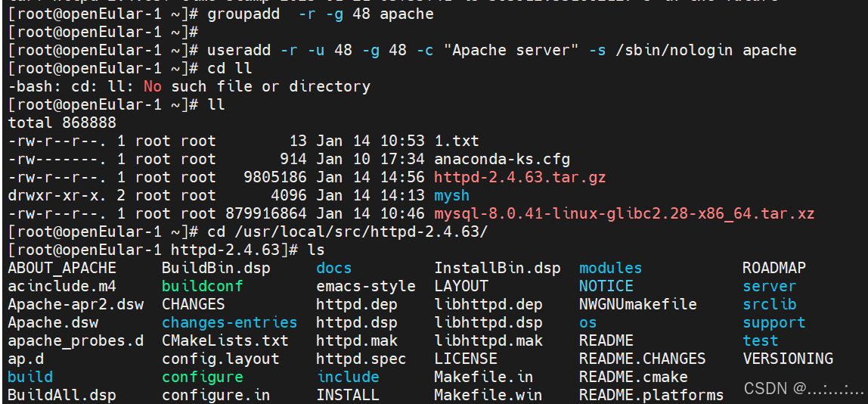The width and height of the screenshot is (868, 404).
Task: Click Makefile.win file name
Action: point(488,395)
